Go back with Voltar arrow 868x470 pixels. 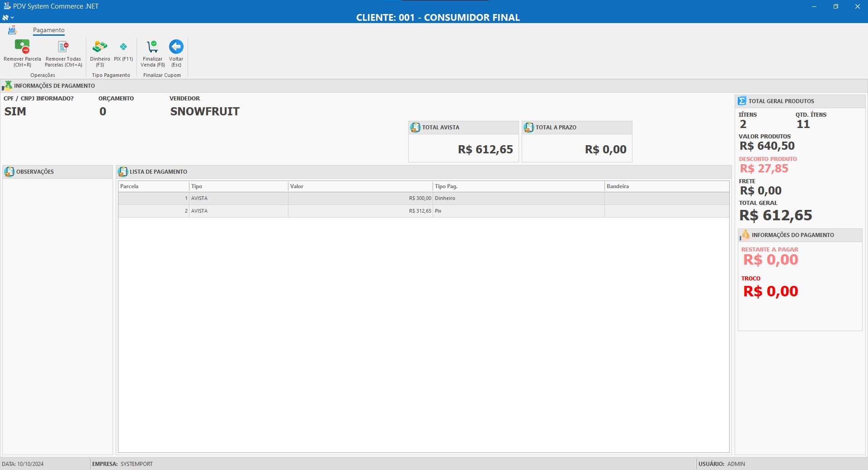pos(176,47)
